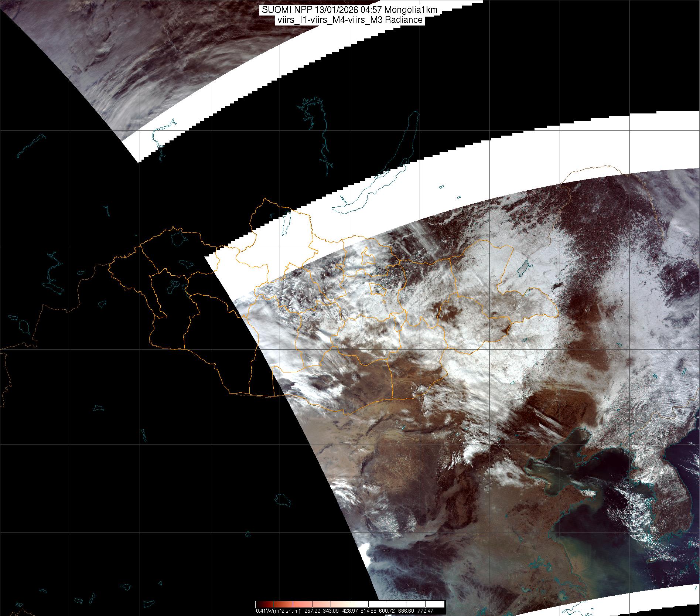This screenshot has width=700, height=616.
Task: Click the radiance color scale bar
Action: pos(349,604)
